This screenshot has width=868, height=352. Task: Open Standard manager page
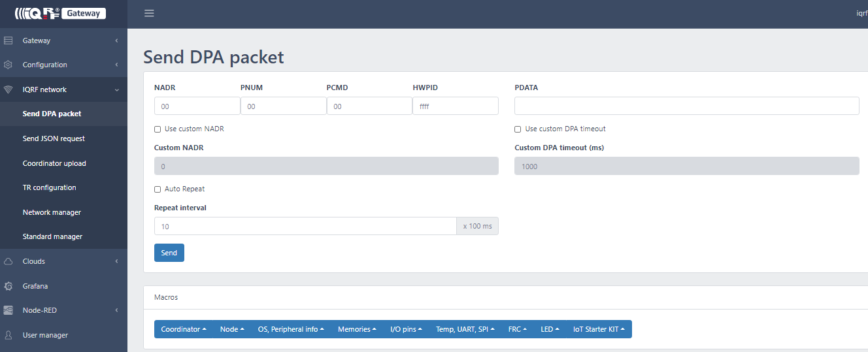pyautogui.click(x=63, y=236)
